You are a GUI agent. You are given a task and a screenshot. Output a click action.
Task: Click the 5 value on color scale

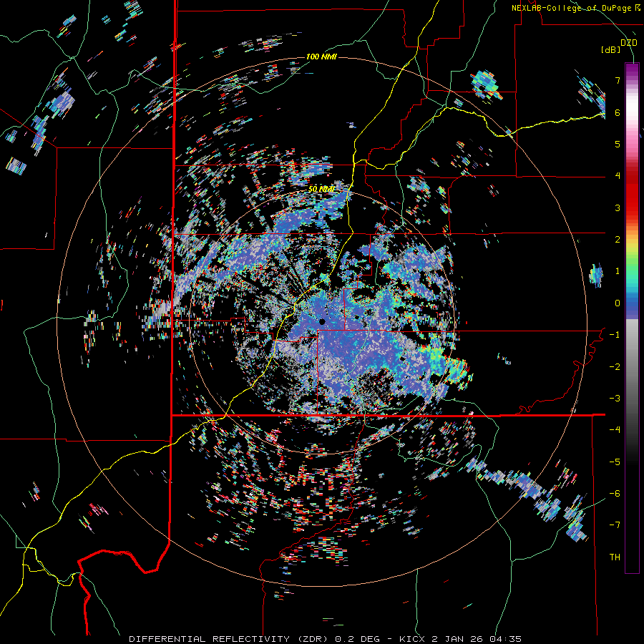(618, 144)
